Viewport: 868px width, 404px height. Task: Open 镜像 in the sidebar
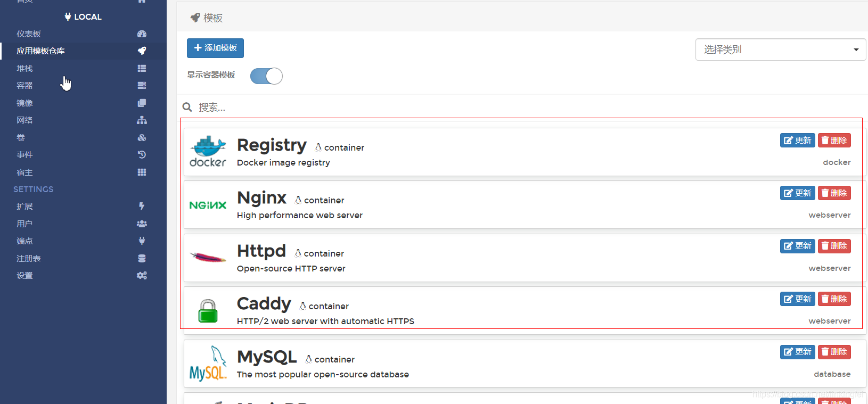tap(24, 103)
